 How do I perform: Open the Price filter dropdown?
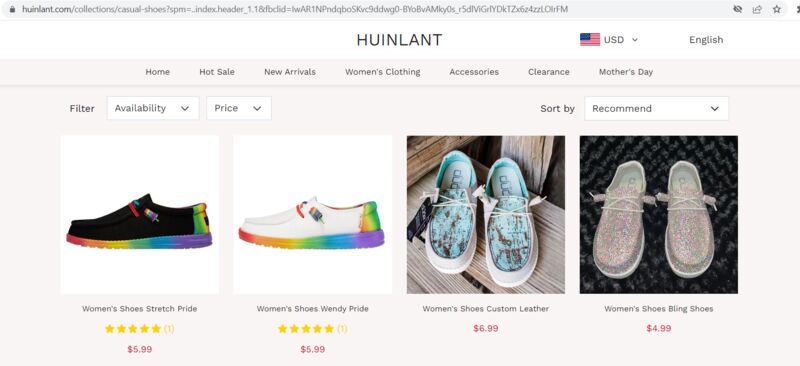tap(239, 108)
